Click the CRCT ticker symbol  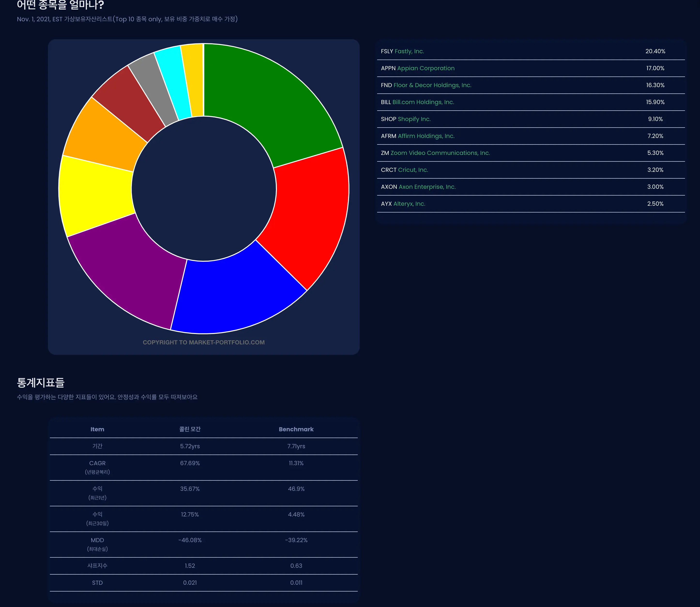tap(389, 170)
